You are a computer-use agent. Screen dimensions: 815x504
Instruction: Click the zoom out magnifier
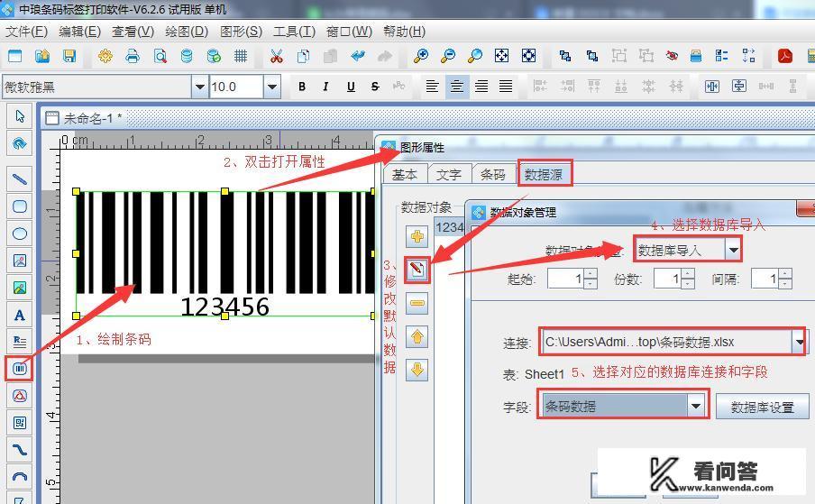click(x=447, y=56)
